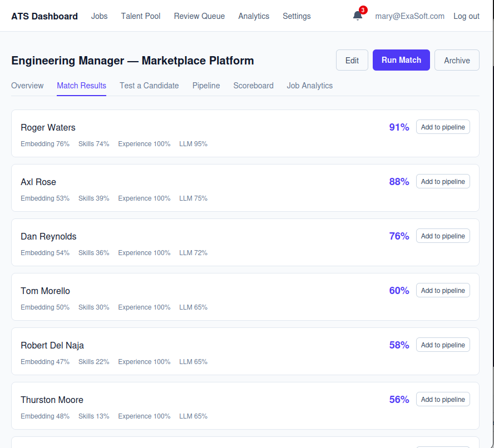Open the notifications bell icon
This screenshot has width=494, height=448.
tap(357, 16)
